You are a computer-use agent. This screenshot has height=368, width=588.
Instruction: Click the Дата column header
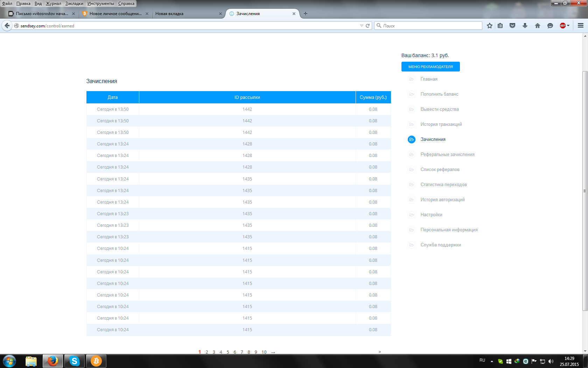point(113,97)
